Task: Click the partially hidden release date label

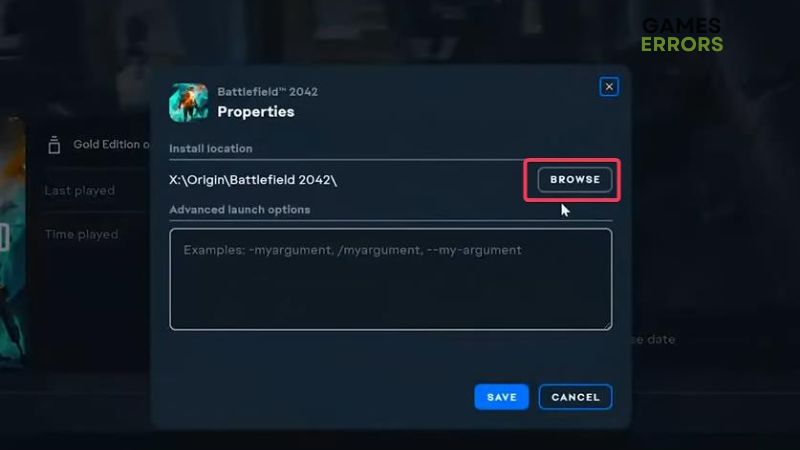Action: 654,339
